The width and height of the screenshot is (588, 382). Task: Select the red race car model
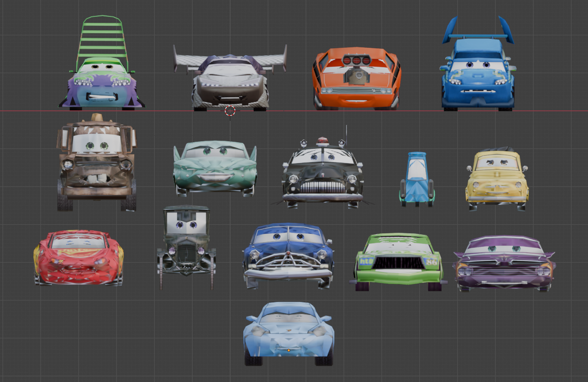click(79, 258)
